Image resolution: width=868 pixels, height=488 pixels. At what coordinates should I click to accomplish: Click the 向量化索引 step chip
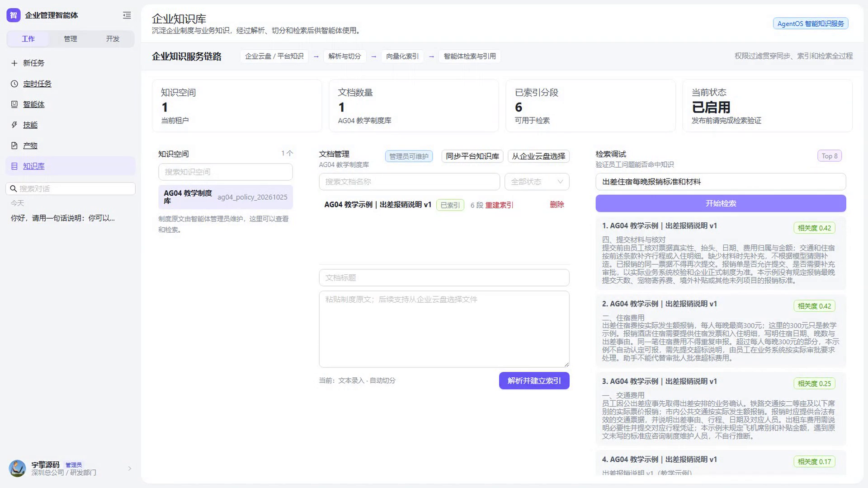coord(402,56)
